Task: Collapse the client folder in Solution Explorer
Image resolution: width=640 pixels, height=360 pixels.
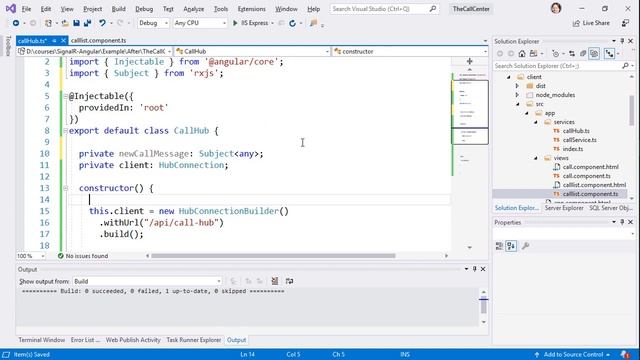Action: pyautogui.click(x=509, y=77)
